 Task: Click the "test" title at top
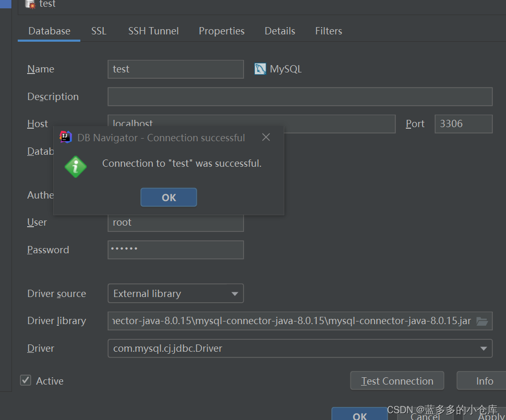(x=47, y=4)
